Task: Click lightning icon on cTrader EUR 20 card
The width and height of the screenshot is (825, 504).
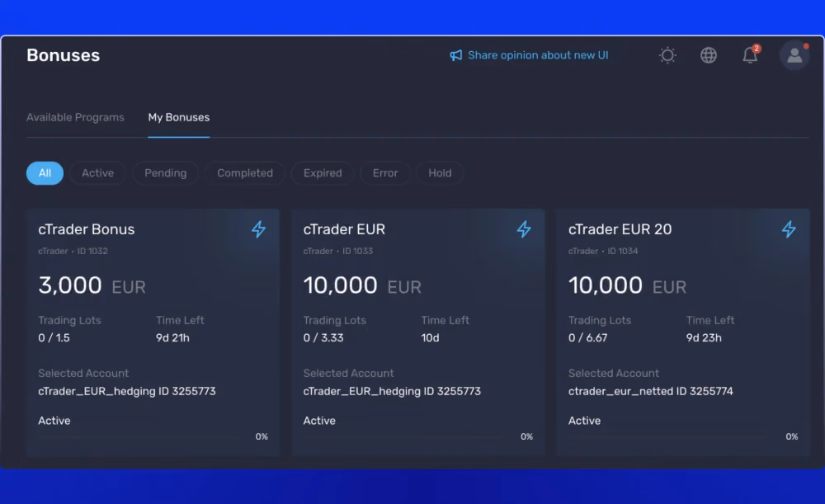Action: tap(789, 229)
